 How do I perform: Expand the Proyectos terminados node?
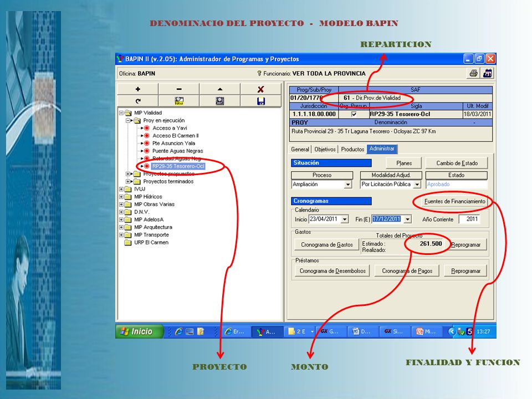(x=128, y=182)
